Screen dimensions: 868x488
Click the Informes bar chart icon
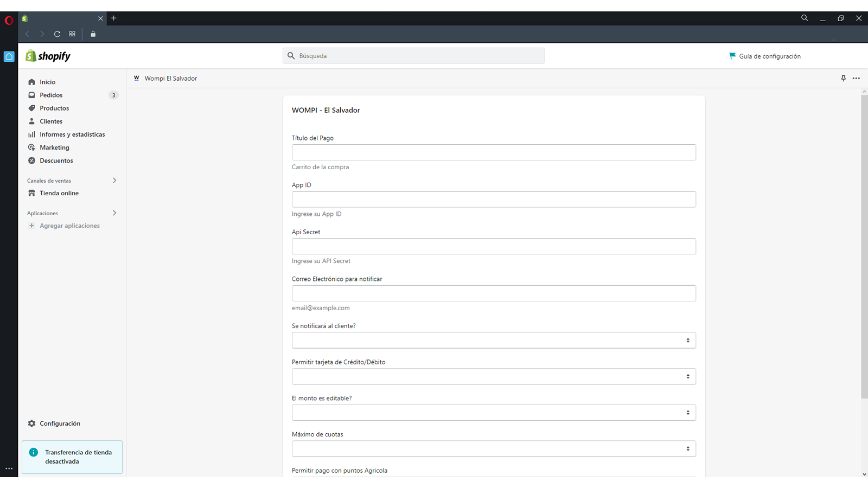[x=31, y=134]
